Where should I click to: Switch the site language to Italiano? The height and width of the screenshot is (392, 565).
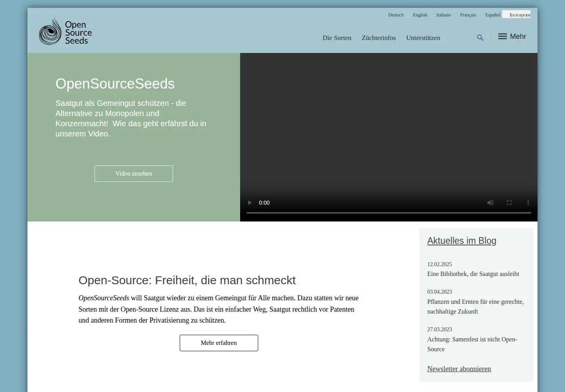(x=444, y=15)
